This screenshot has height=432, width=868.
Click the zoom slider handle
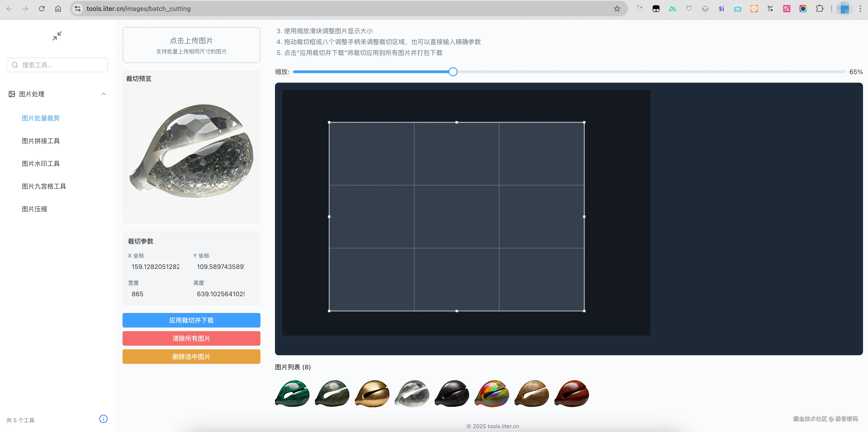click(453, 72)
